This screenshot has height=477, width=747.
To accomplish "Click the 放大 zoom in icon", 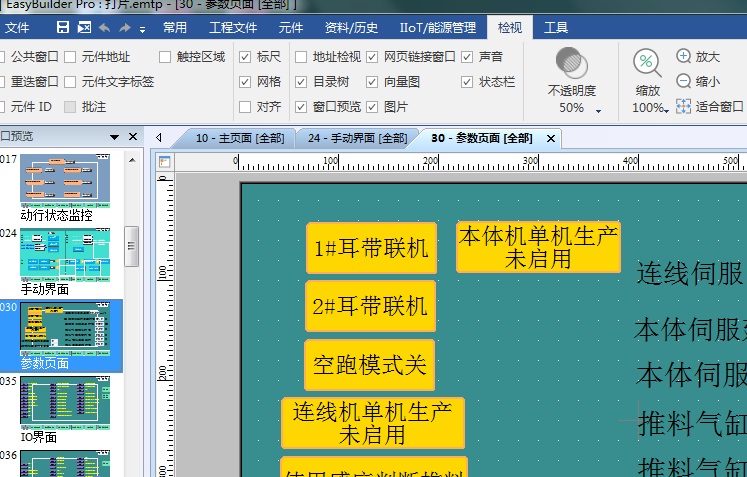I will tap(684, 57).
